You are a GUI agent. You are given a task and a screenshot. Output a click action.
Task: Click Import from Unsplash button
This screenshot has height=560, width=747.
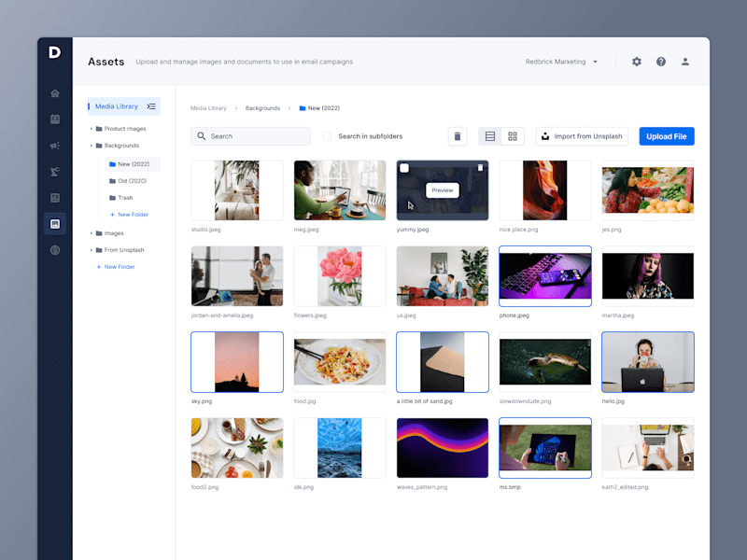[x=582, y=136]
